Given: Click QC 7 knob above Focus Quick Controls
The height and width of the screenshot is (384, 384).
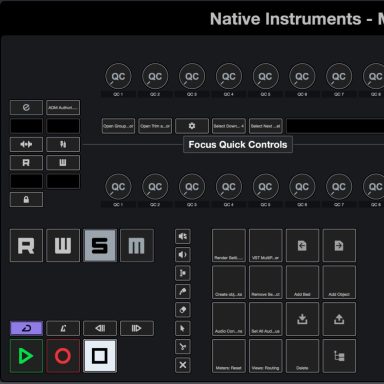Looking at the screenshot, I should tap(339, 76).
